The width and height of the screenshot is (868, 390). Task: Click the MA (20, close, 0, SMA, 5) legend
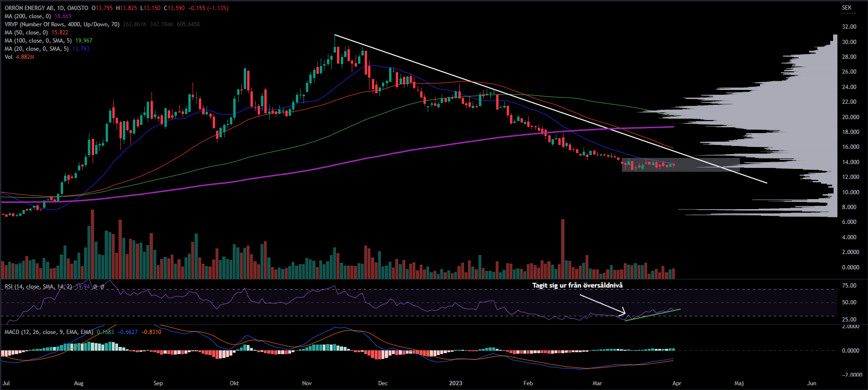[37, 49]
